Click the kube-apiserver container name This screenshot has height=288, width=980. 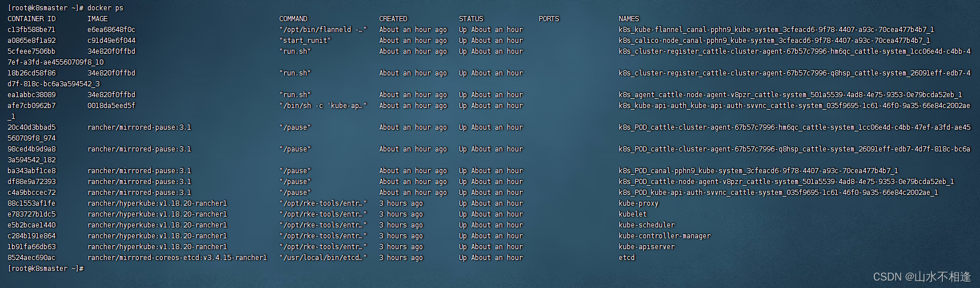[x=647, y=247]
